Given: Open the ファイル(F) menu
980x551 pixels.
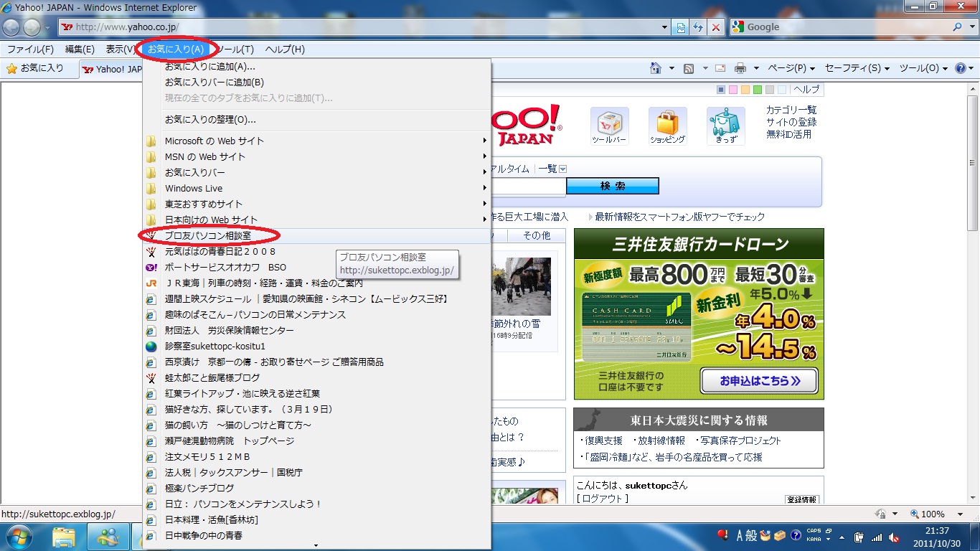Looking at the screenshot, I should [30, 49].
